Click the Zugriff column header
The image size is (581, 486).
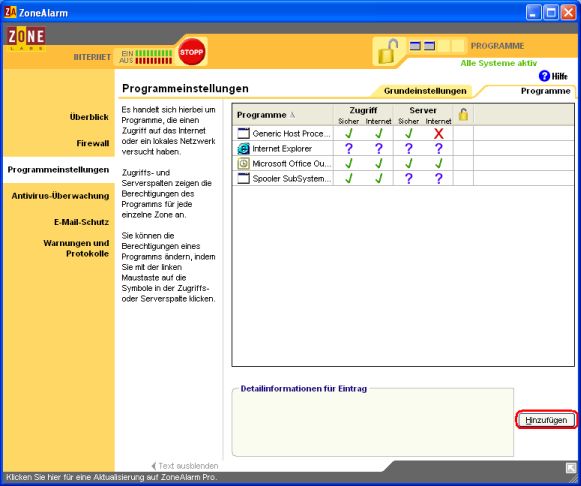tap(363, 110)
